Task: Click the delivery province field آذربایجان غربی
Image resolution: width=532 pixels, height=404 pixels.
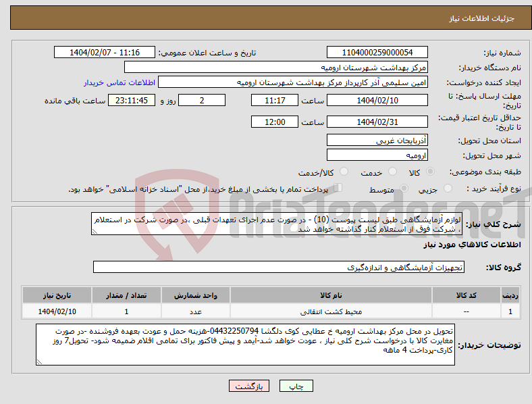Action: click(x=377, y=140)
